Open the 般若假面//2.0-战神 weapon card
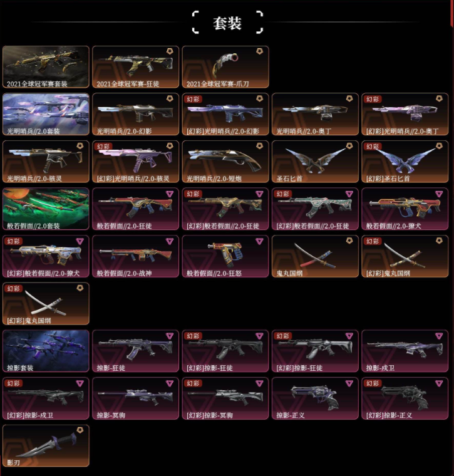 point(136,256)
